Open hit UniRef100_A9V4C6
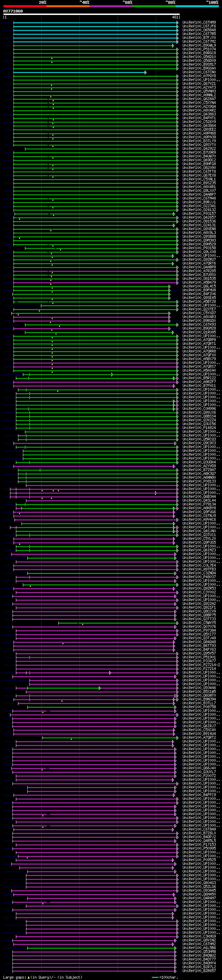 pos(199,519)
